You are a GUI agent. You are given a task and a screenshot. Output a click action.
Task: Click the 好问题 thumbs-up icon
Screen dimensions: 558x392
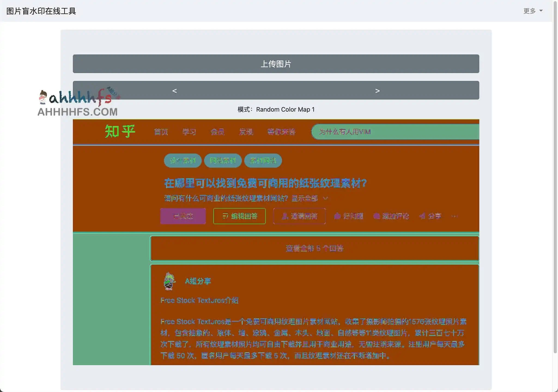[337, 216]
